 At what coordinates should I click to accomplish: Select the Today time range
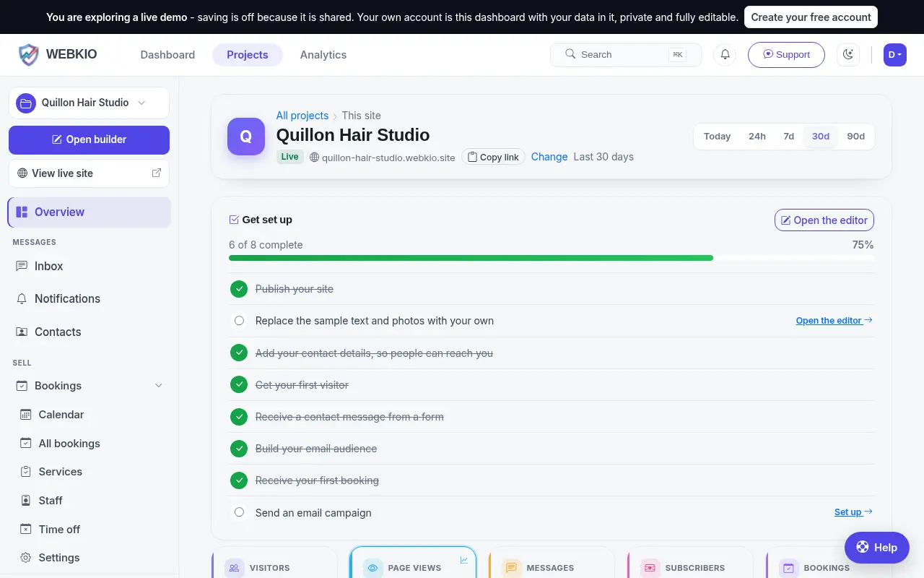[718, 137]
